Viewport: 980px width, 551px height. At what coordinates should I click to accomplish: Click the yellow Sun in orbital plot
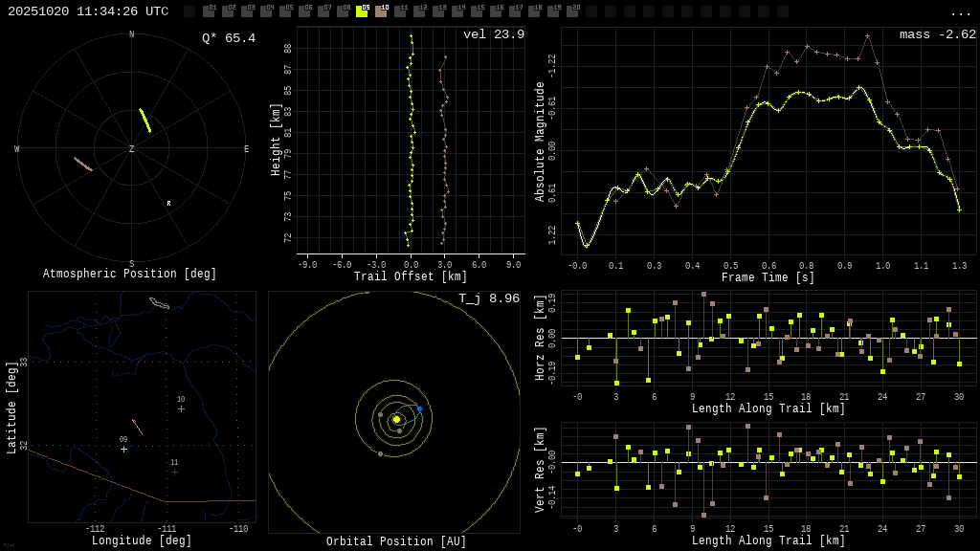(x=396, y=419)
